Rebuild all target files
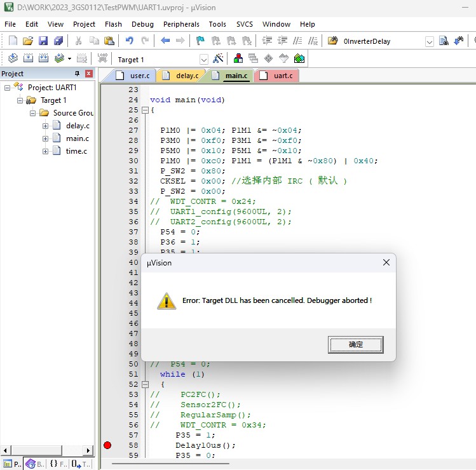The width and height of the screenshot is (476, 470). click(x=43, y=58)
